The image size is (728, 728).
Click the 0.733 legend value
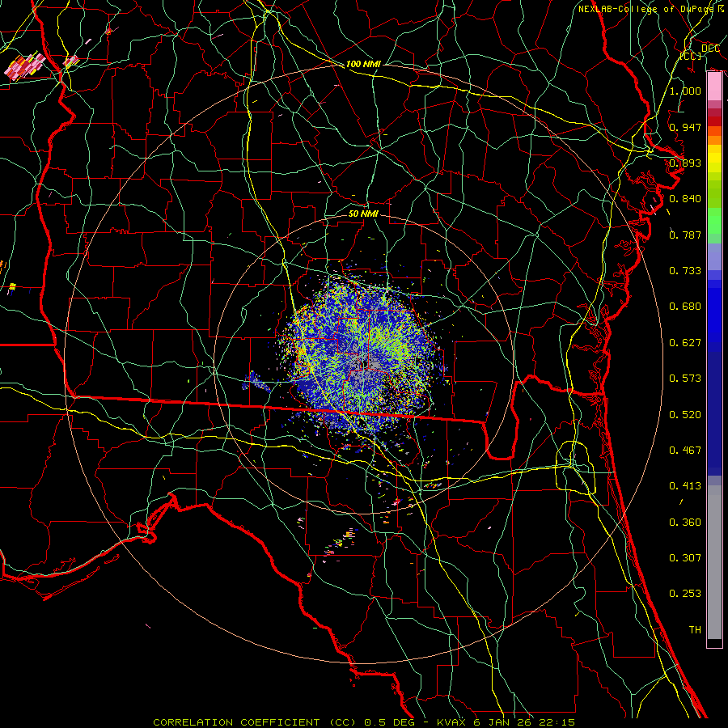[685, 271]
